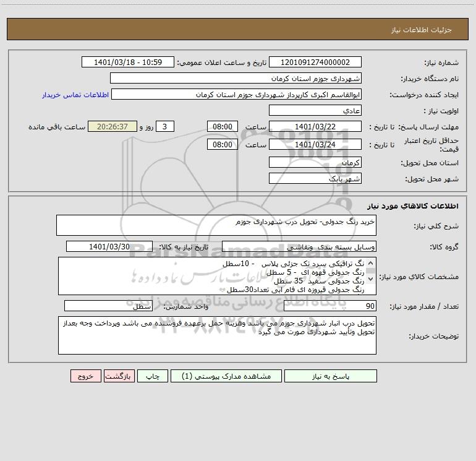Click remaining time countdown 20:26:37
This screenshot has height=461, width=476.
113,126
